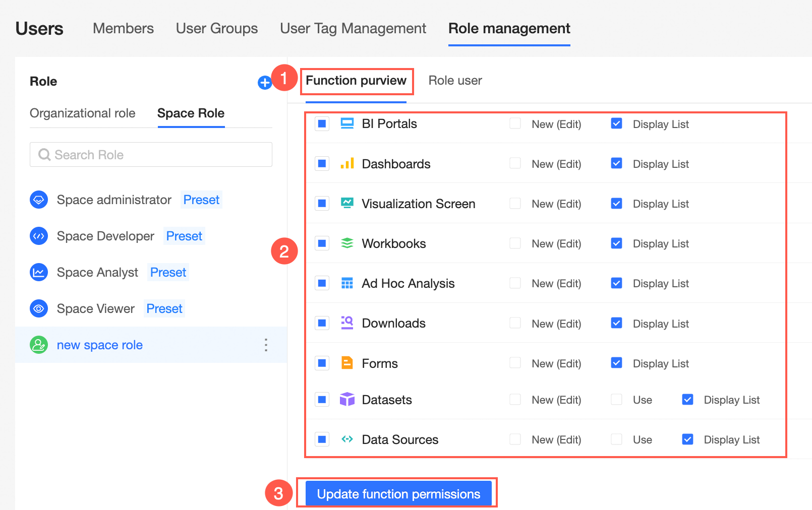Click the Update function permissions button
The height and width of the screenshot is (510, 812).
[x=398, y=494]
